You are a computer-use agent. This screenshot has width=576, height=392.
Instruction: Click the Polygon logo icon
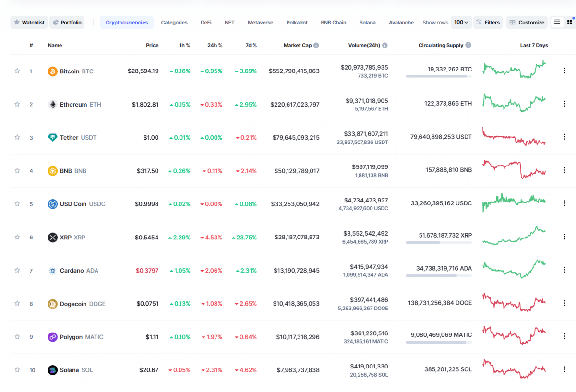click(52, 337)
